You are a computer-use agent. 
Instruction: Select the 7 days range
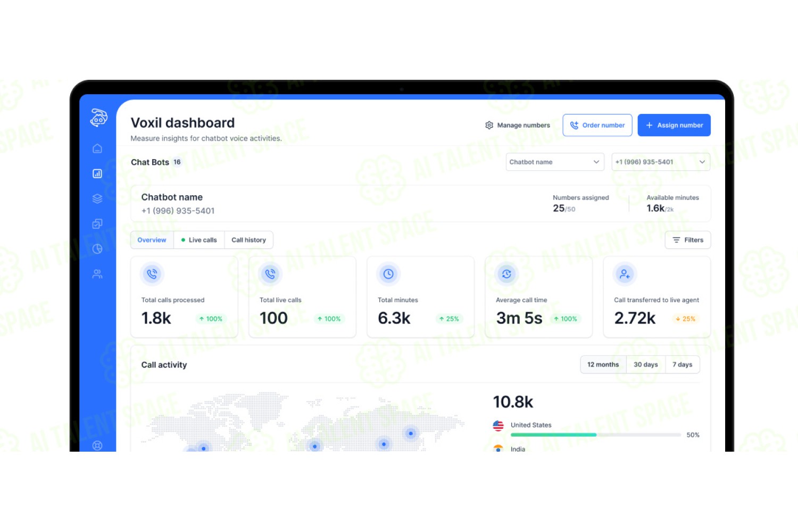(683, 364)
